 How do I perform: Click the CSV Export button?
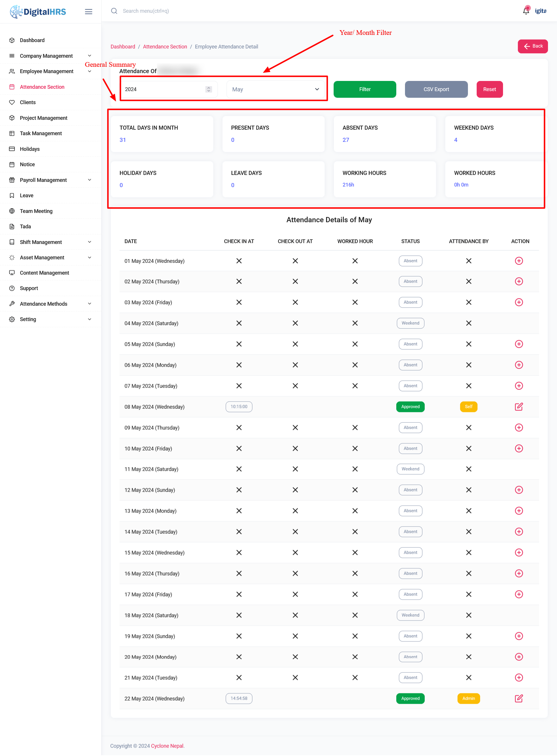(x=436, y=89)
